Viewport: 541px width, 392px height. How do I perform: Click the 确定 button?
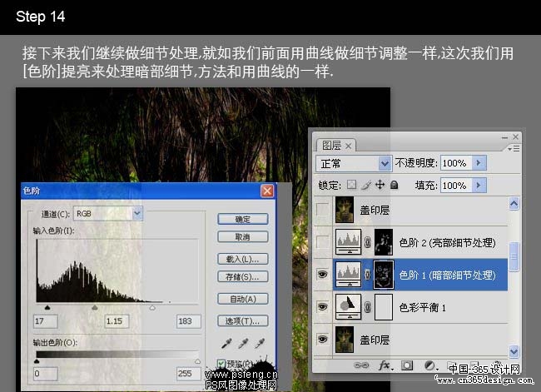(x=243, y=219)
